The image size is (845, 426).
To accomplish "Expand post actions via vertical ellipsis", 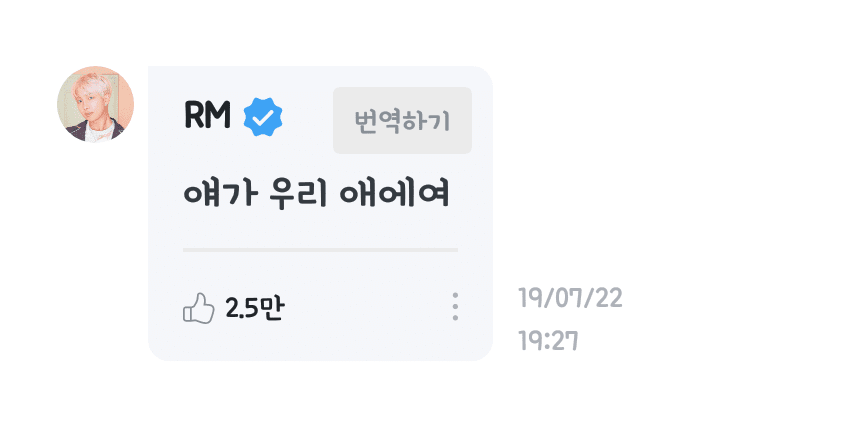I will pyautogui.click(x=455, y=307).
